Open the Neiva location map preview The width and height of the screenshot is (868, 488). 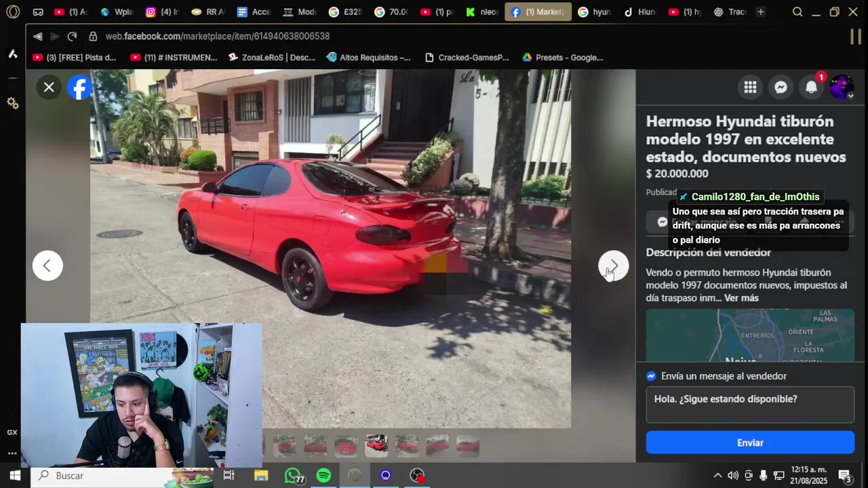[x=750, y=335]
